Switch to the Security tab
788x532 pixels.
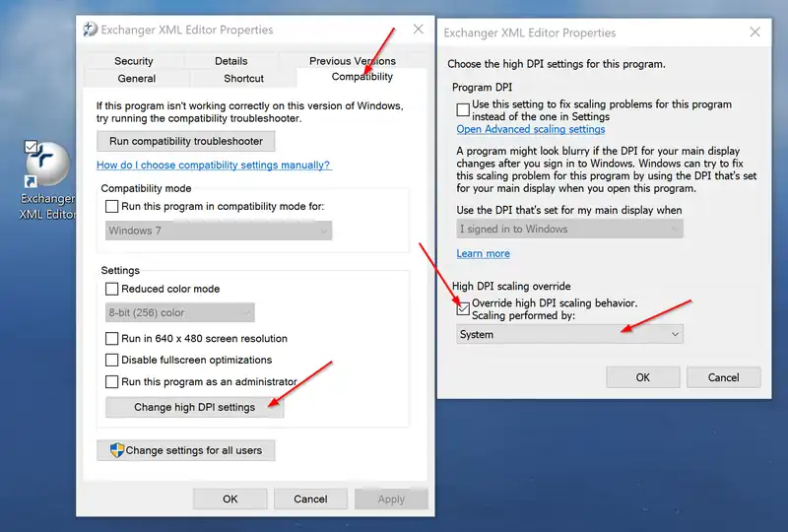[133, 61]
